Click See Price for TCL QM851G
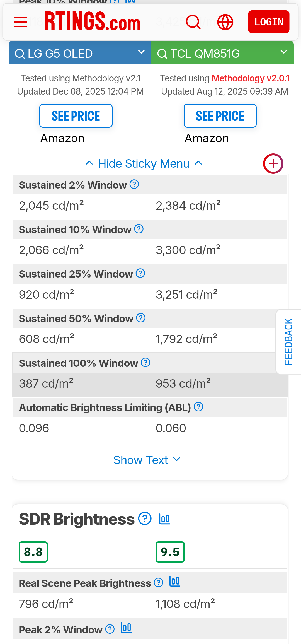The image size is (301, 644). coord(220,116)
